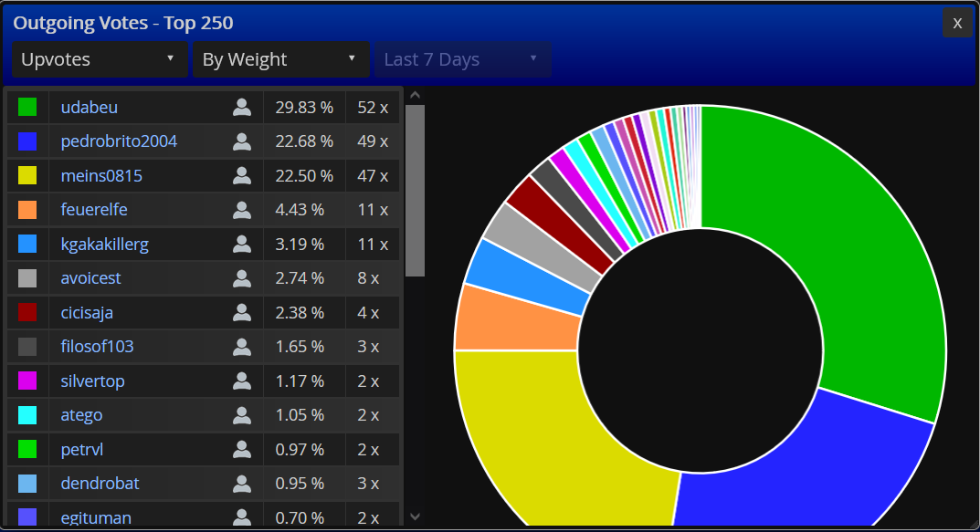Click the magenta swatch beside silvertop

(x=27, y=381)
